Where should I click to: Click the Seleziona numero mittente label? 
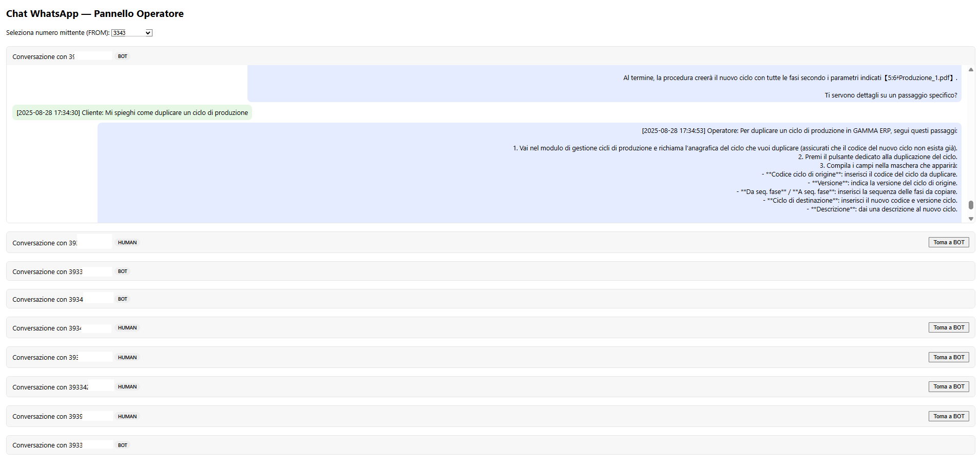(57, 33)
